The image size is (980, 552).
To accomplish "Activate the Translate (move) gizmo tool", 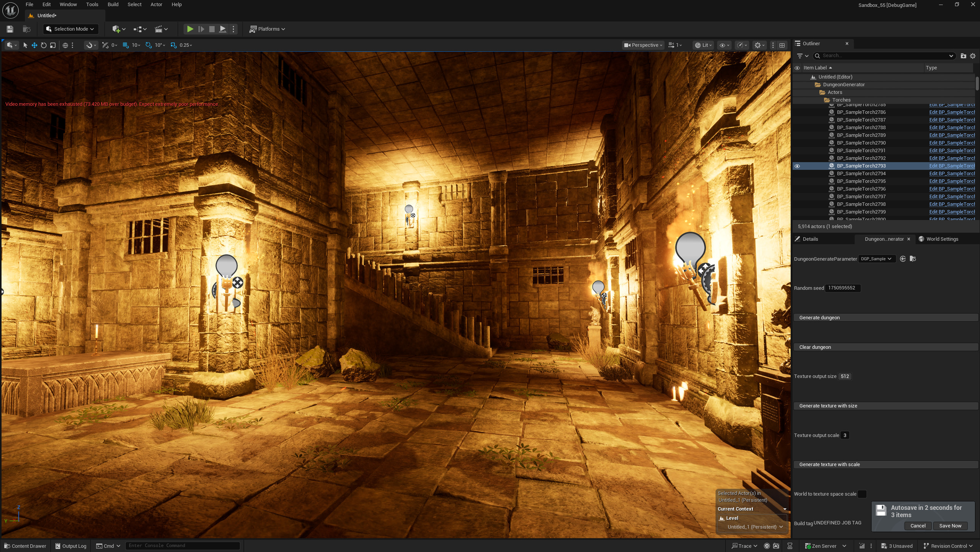I will pyautogui.click(x=34, y=45).
